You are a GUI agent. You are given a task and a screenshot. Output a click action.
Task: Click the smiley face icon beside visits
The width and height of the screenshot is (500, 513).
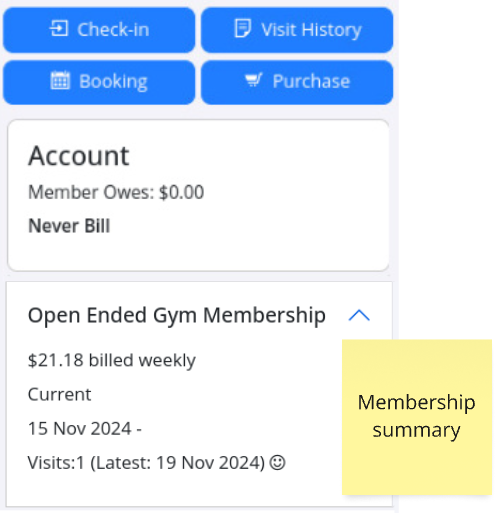[277, 463]
